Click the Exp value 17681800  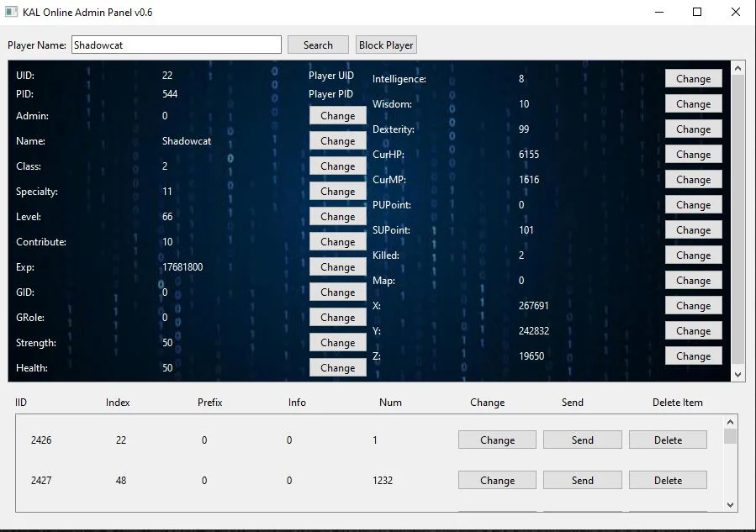click(182, 267)
